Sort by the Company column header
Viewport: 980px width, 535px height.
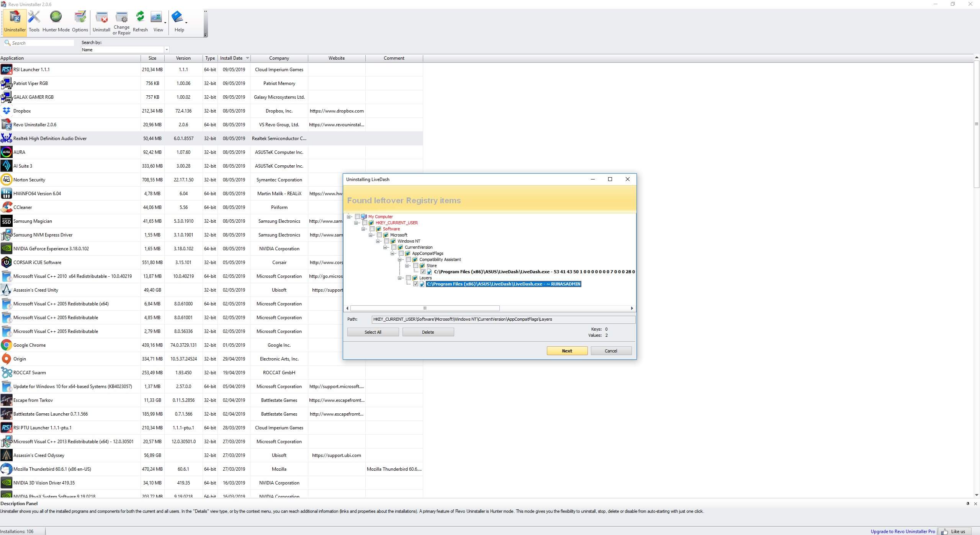pos(279,58)
